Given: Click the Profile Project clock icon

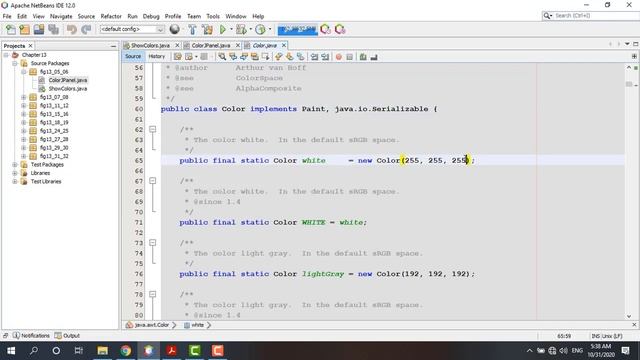Looking at the screenshot, I should tap(260, 29).
